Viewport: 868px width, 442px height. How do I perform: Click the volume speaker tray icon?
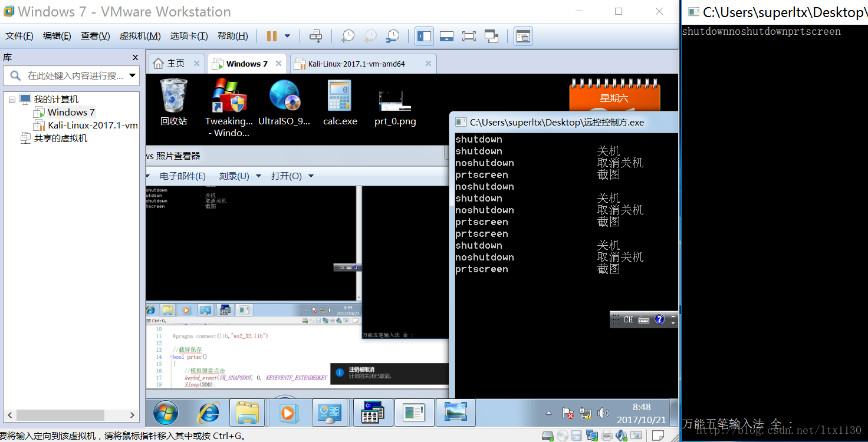click(x=603, y=413)
